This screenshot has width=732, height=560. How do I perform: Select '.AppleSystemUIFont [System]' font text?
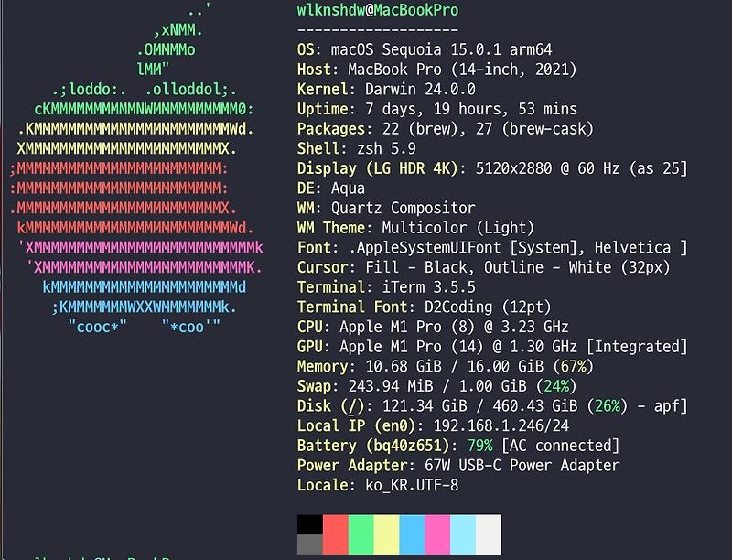click(466, 248)
